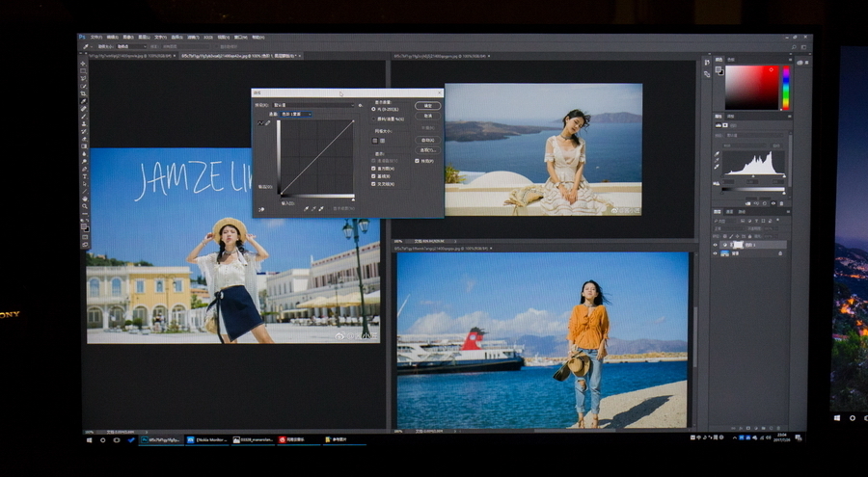Toggle adjustment visibility eye in the Properties panel

coord(773,203)
